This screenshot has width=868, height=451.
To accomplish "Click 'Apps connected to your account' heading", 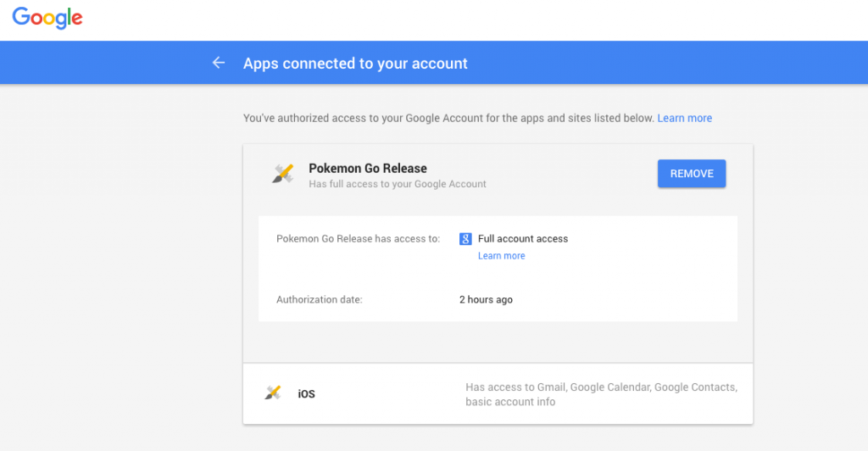I will pos(355,64).
